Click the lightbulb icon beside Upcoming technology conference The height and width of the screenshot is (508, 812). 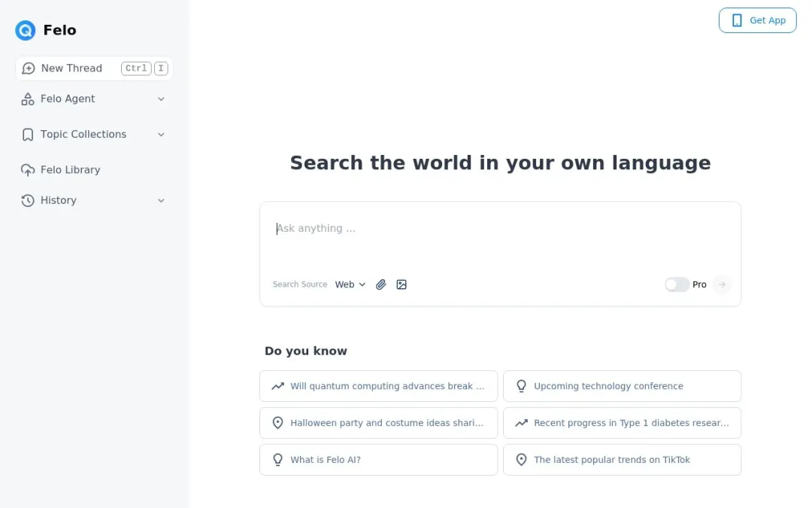pos(522,386)
